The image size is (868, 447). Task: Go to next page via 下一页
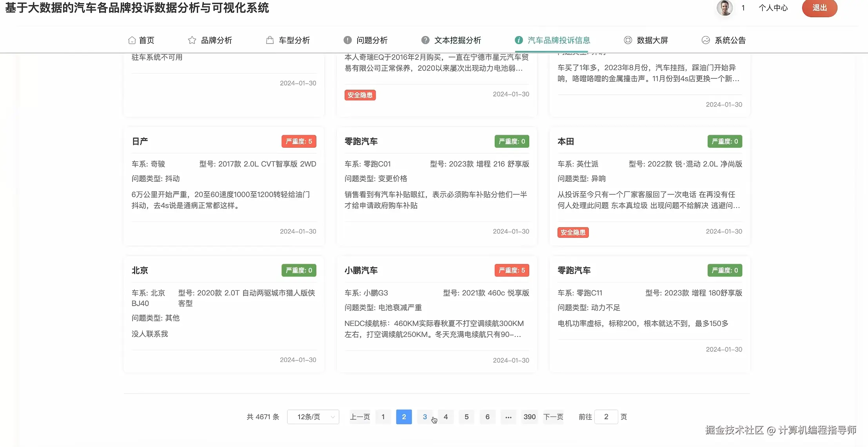point(553,417)
